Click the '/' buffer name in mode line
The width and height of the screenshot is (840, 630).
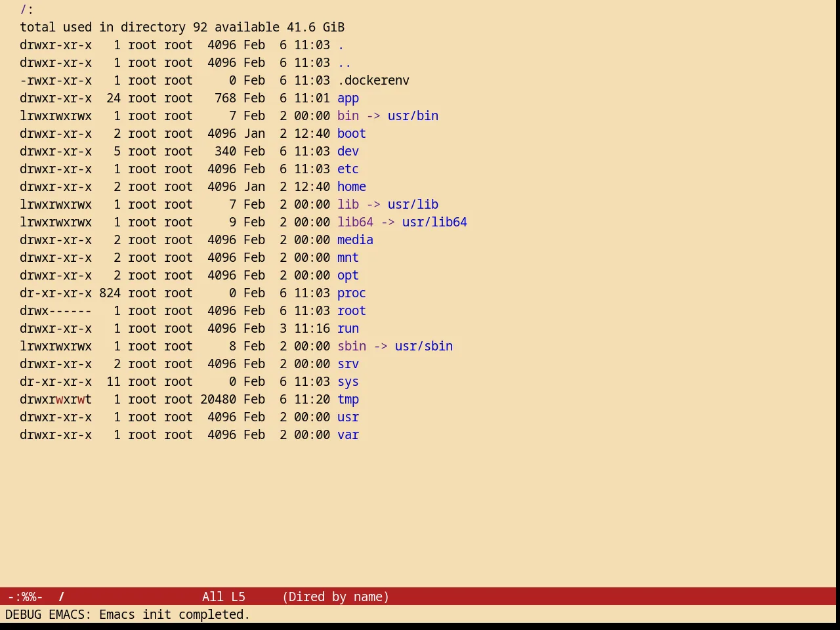(x=61, y=597)
